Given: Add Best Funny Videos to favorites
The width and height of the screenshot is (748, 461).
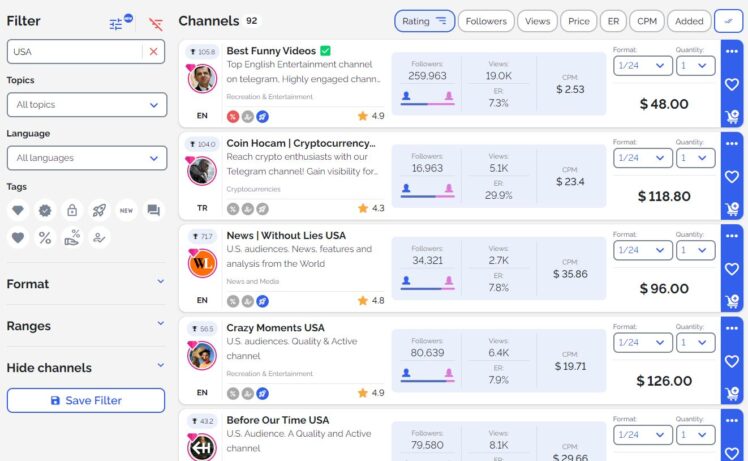Looking at the screenshot, I should 732,84.
